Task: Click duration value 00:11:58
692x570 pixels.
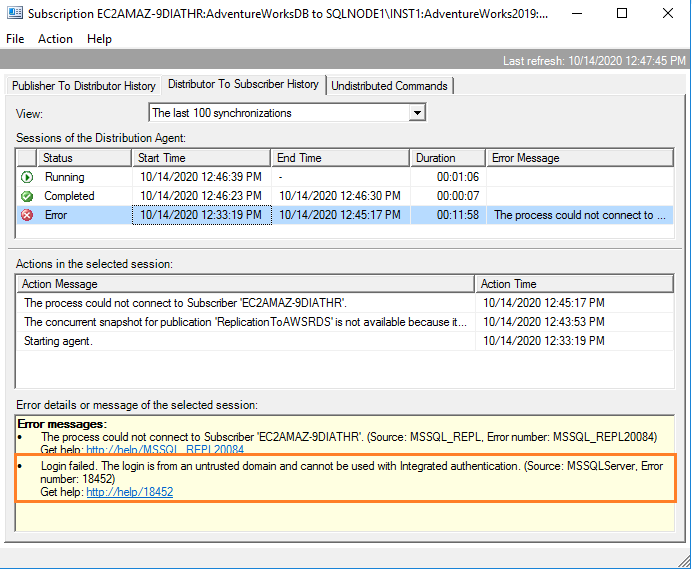Action: pos(458,215)
